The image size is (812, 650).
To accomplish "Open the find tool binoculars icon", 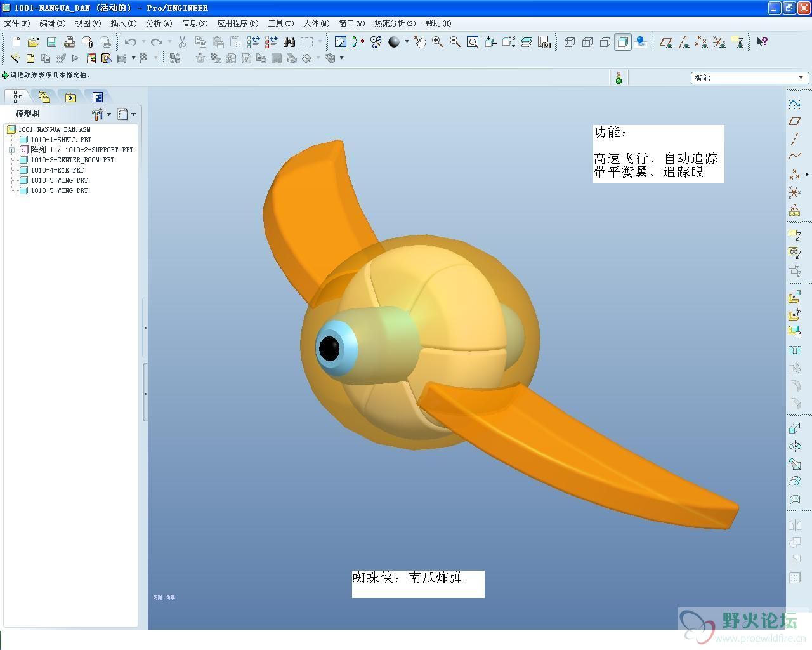I will (289, 42).
